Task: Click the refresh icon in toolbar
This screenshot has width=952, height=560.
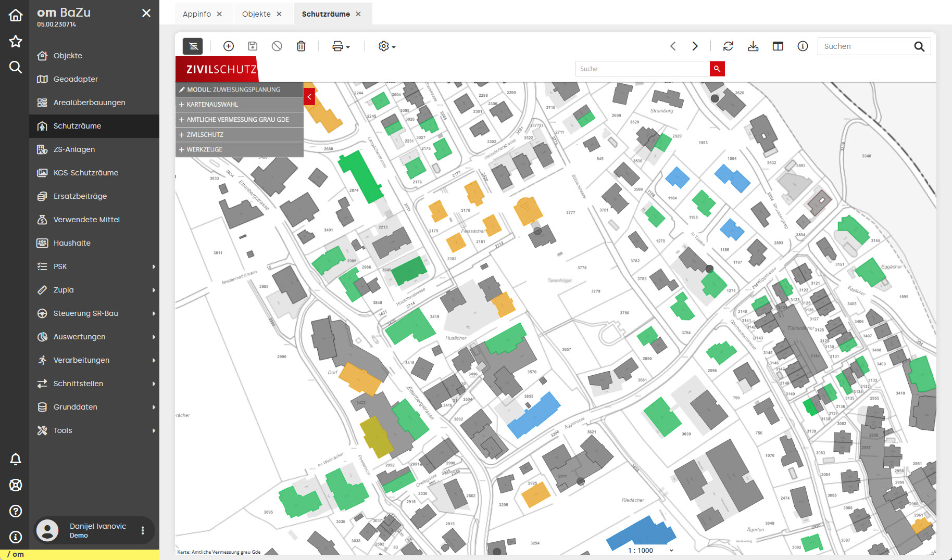Action: click(x=728, y=46)
